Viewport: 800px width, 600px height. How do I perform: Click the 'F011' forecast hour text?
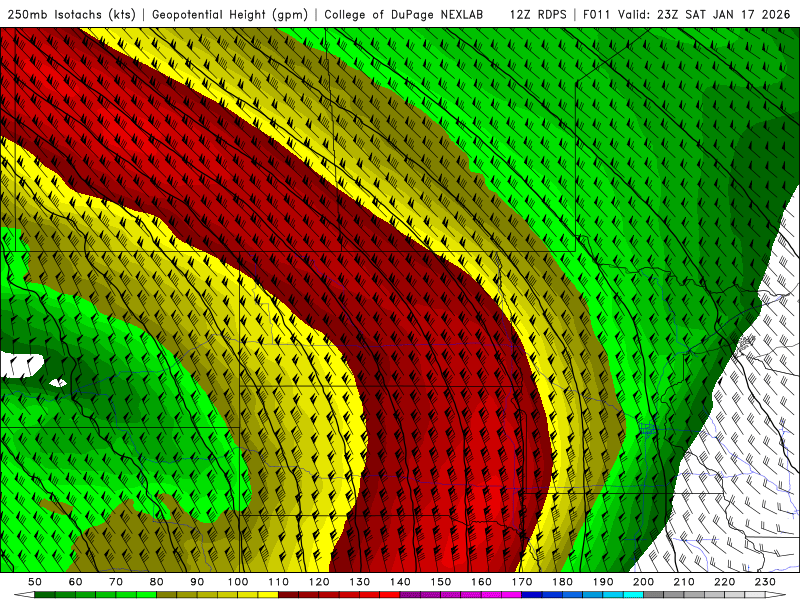597,14
